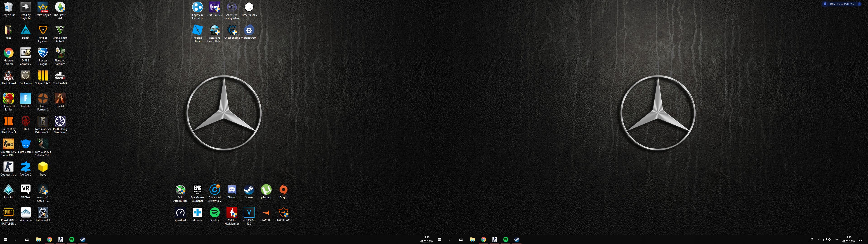The width and height of the screenshot is (868, 244).
Task: Open the vibrance.GUI shortcut
Action: point(249,32)
